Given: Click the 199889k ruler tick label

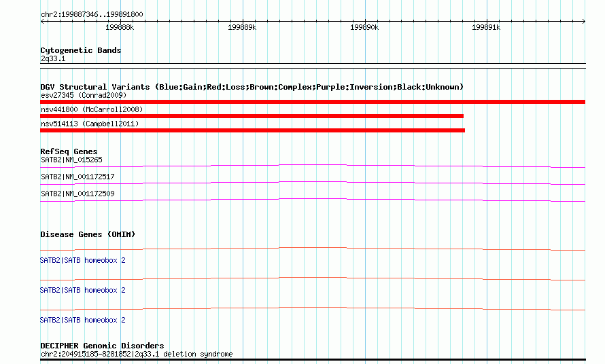Looking at the screenshot, I should [x=242, y=27].
